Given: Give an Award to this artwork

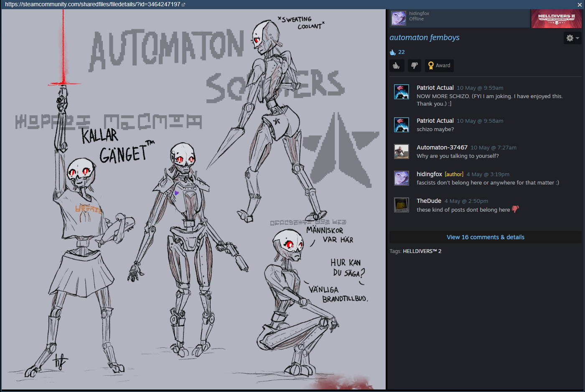Looking at the screenshot, I should point(439,66).
